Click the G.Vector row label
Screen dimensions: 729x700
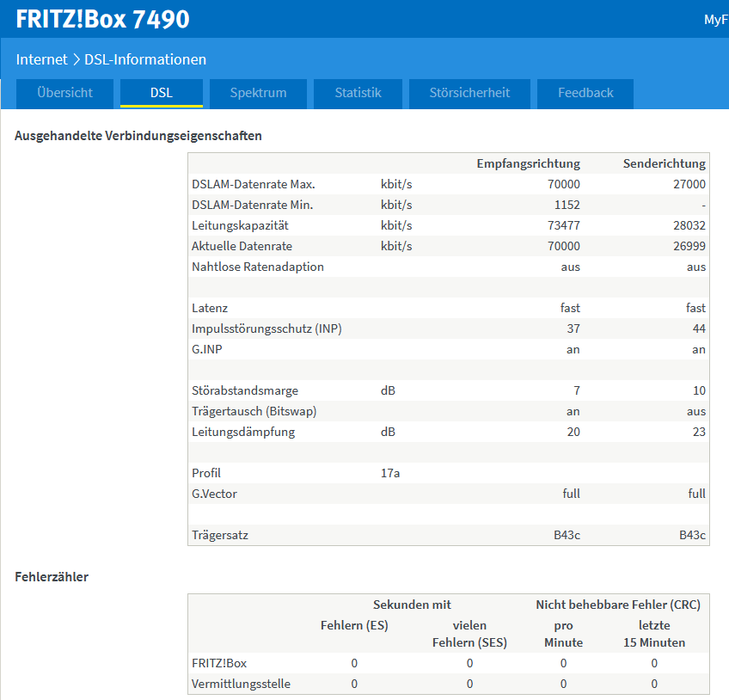pyautogui.click(x=214, y=494)
